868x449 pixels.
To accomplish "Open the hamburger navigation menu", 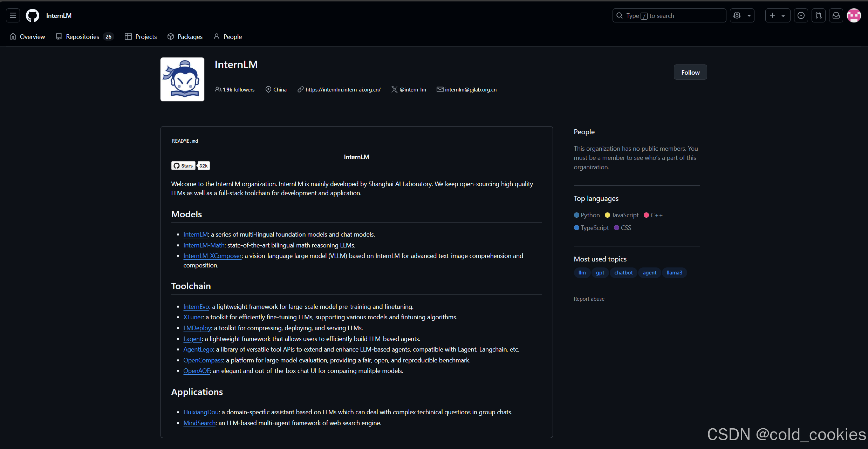I will pos(13,15).
